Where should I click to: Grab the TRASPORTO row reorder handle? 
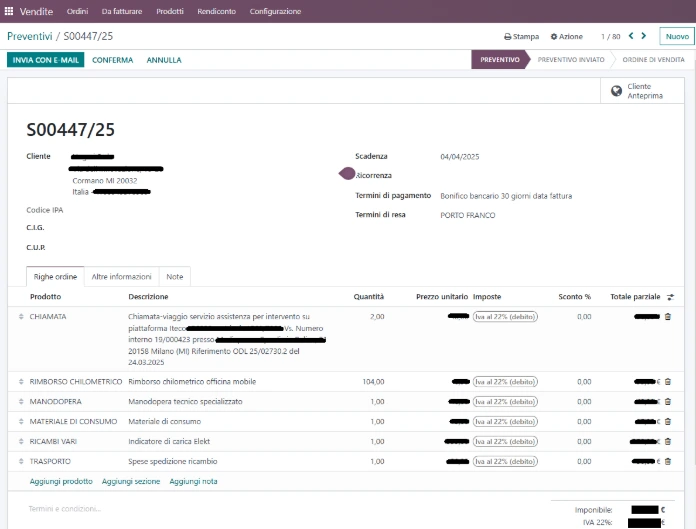click(x=21, y=462)
